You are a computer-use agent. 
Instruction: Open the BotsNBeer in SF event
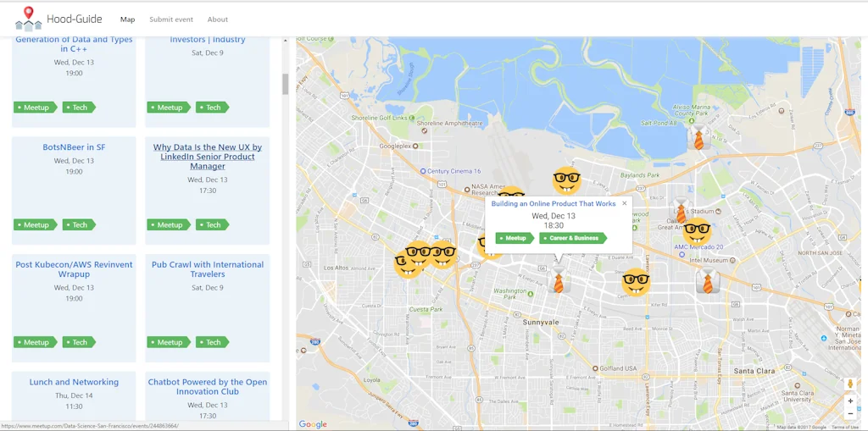74,147
